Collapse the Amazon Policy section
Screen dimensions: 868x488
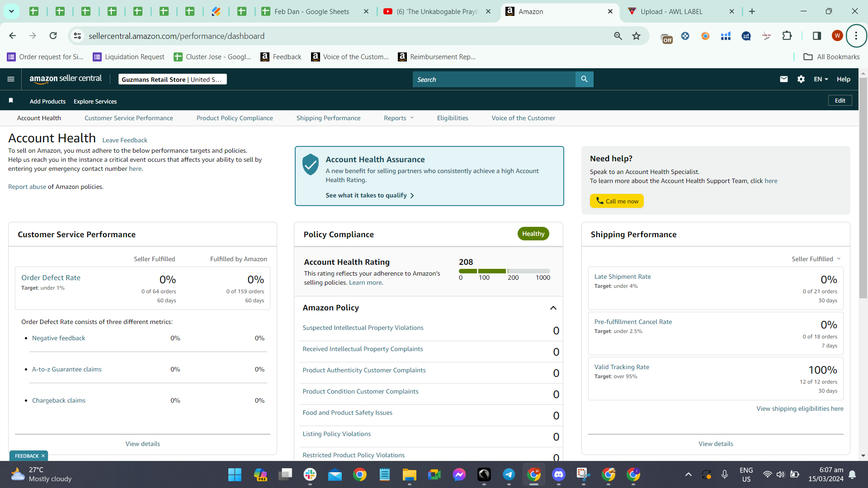click(553, 308)
